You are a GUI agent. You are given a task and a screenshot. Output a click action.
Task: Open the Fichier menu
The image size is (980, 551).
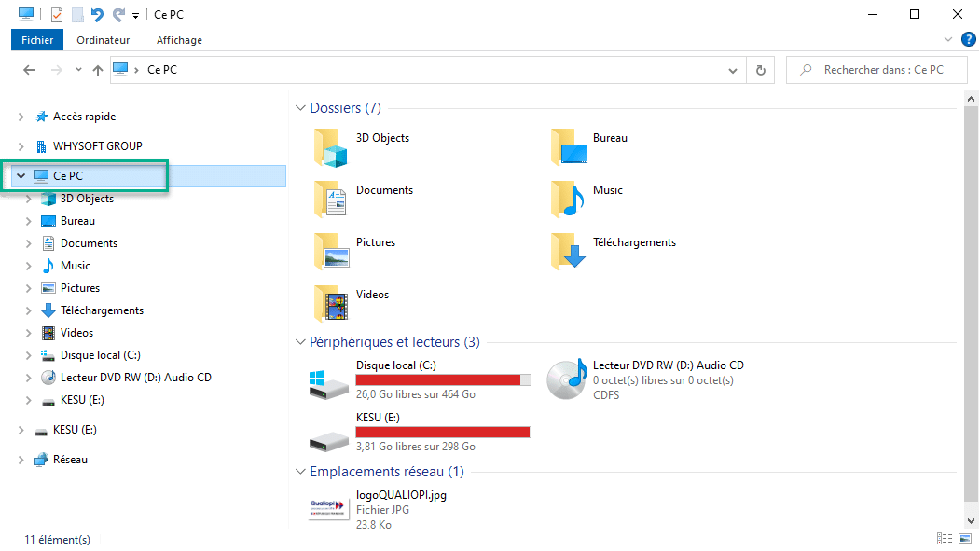tap(37, 40)
